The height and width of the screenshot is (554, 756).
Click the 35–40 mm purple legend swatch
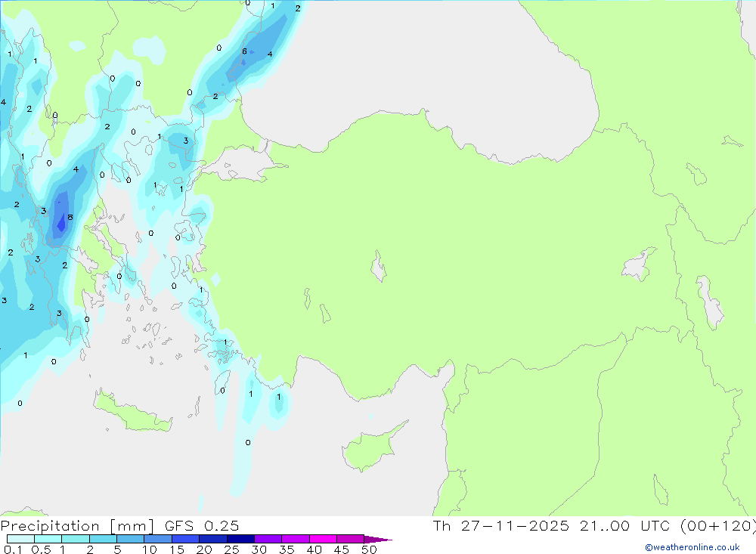(x=295, y=539)
